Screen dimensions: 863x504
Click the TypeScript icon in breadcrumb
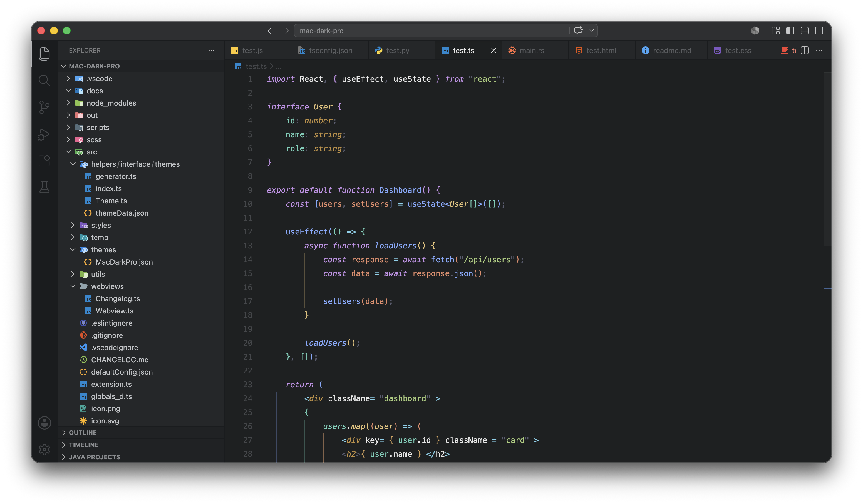(x=238, y=66)
